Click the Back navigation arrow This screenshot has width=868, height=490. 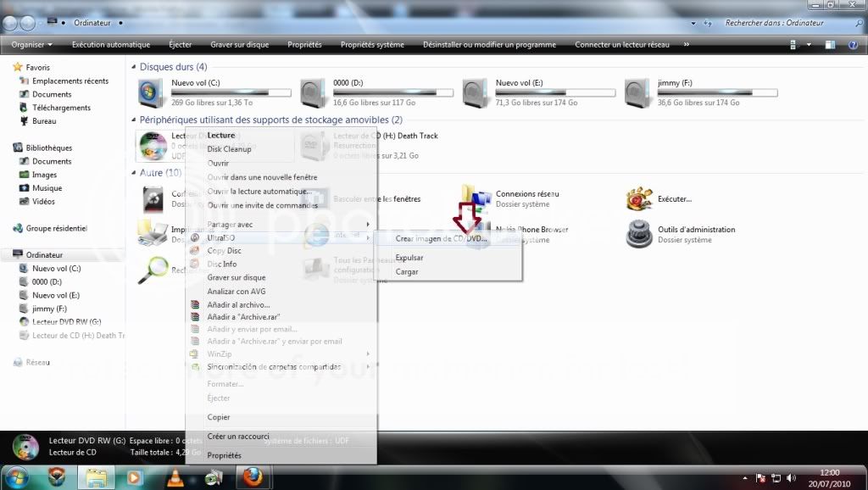[10, 23]
